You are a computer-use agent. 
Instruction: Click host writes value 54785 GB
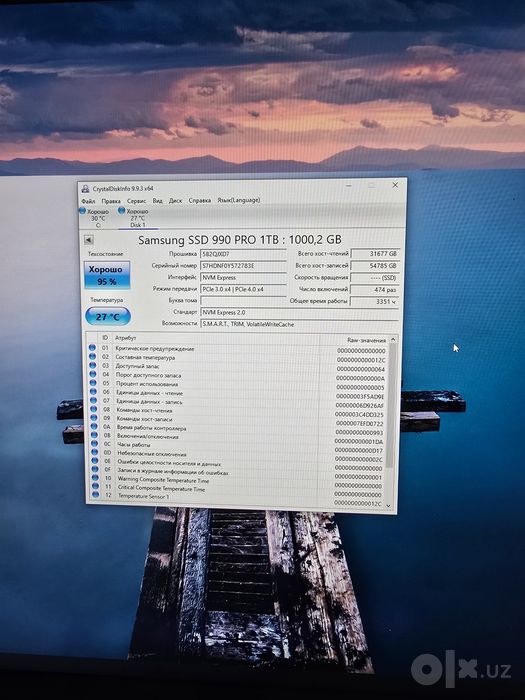375,266
